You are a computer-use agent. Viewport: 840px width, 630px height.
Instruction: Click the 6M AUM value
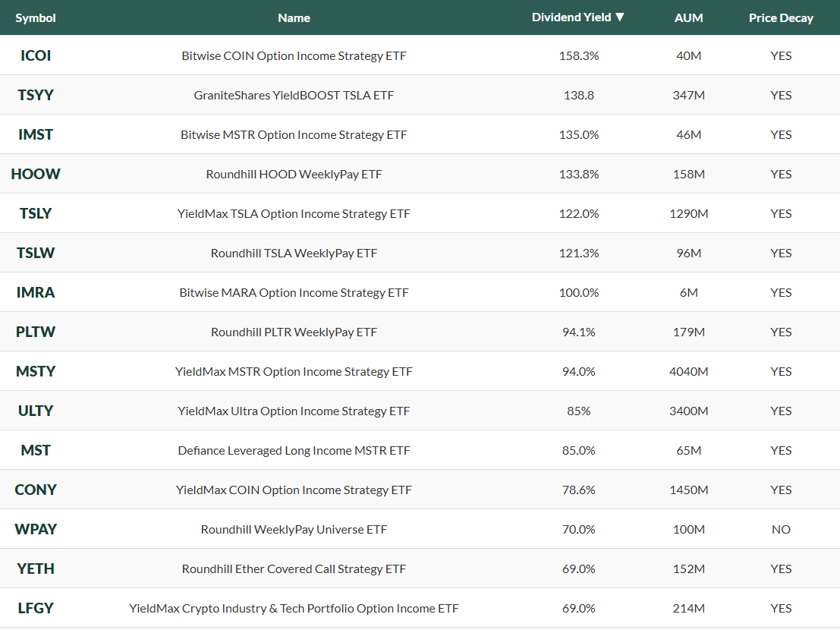[x=688, y=292]
